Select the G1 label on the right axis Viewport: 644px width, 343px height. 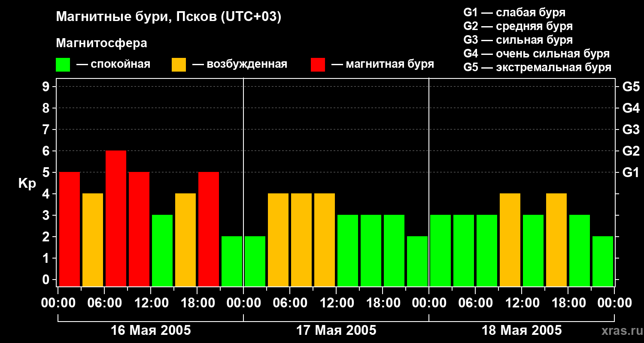pos(631,173)
